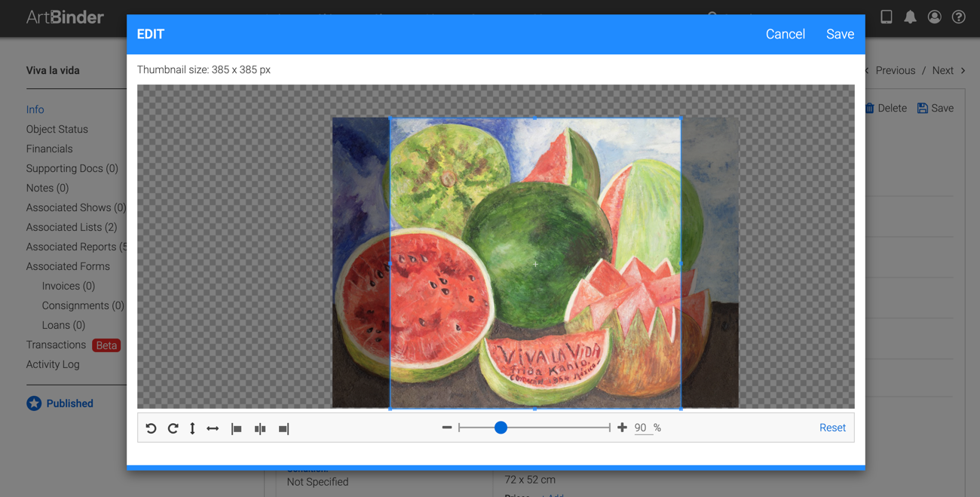The height and width of the screenshot is (497, 980).
Task: Rotate image counterclockwise icon
Action: click(152, 428)
